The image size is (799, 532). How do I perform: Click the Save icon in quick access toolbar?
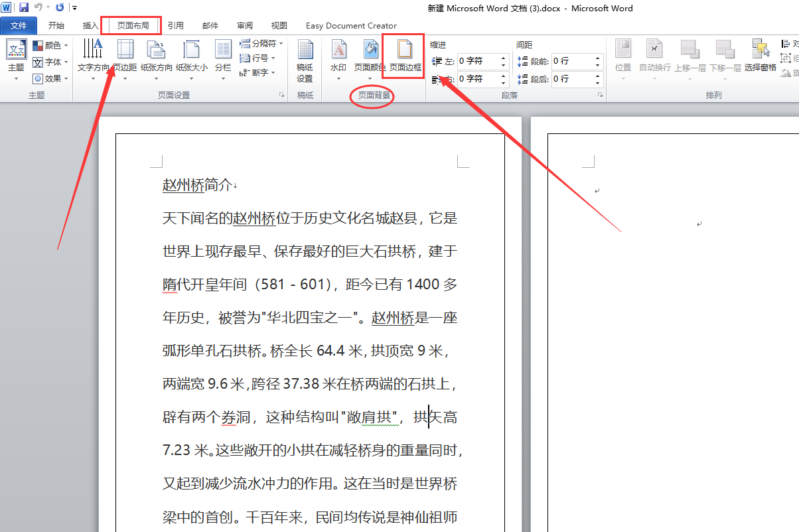pyautogui.click(x=24, y=8)
